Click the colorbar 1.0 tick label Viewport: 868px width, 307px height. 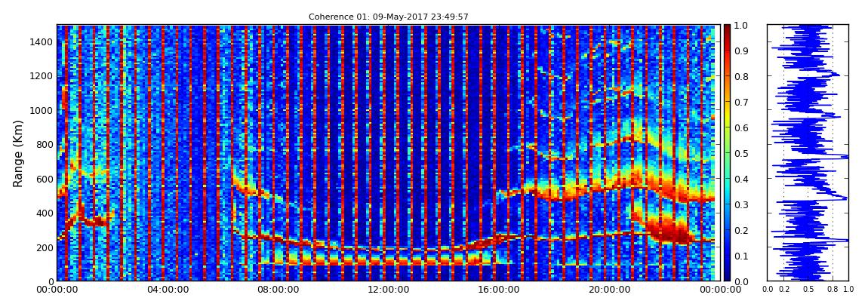coord(740,26)
